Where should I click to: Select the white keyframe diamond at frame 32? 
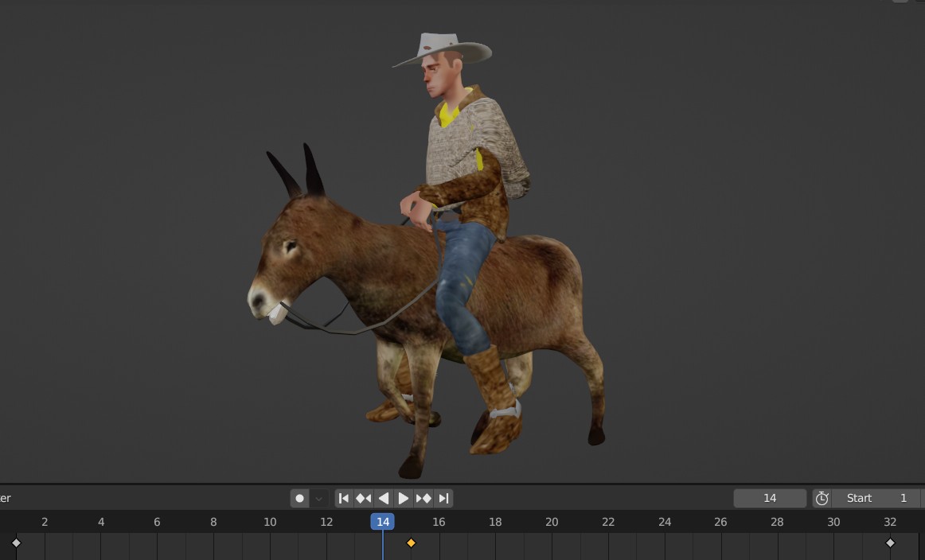[890, 543]
